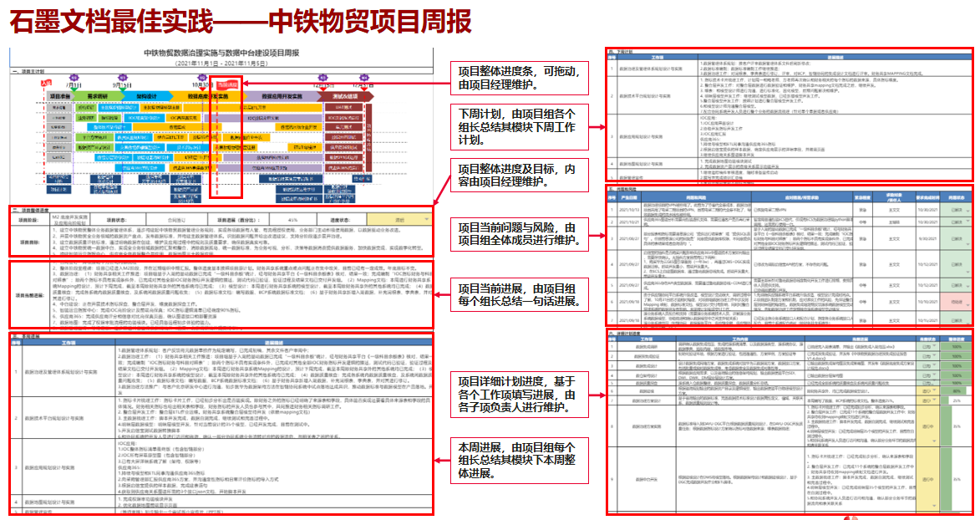Click the 项目当前进展 row label
Image resolution: width=980 pixels, height=520 pixels.
click(30, 295)
